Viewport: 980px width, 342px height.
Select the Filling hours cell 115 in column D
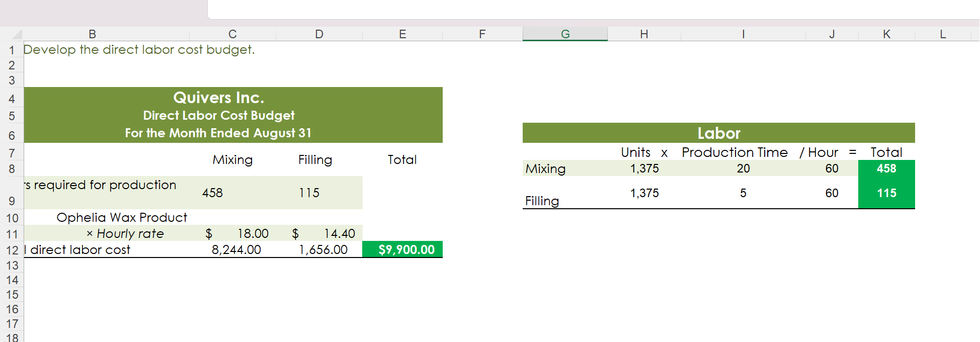click(x=319, y=193)
